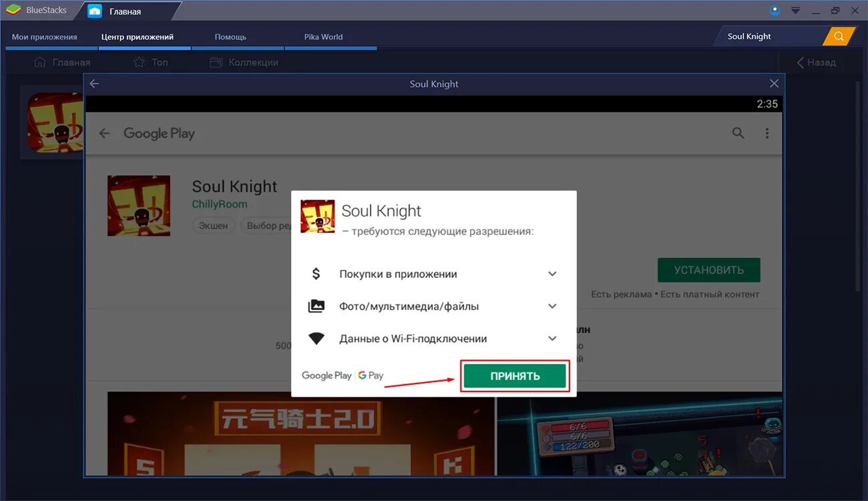The height and width of the screenshot is (501, 868).
Task: Open the ChillyRoom developer link
Action: pos(220,204)
